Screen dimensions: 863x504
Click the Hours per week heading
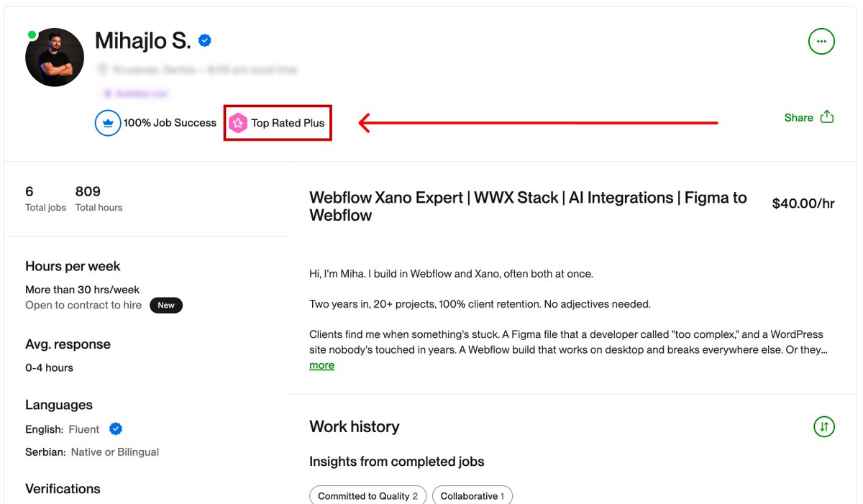pyautogui.click(x=73, y=266)
